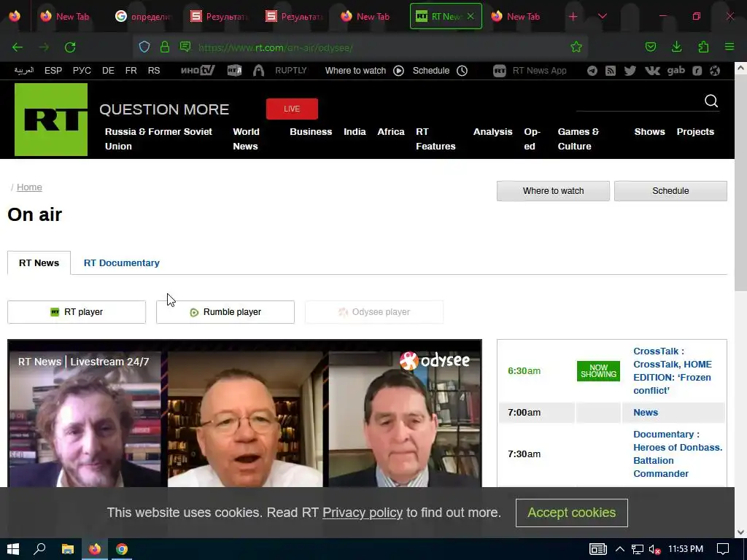747x560 pixels.
Task: Open the RIA logo icon in top bar
Action: tap(234, 71)
